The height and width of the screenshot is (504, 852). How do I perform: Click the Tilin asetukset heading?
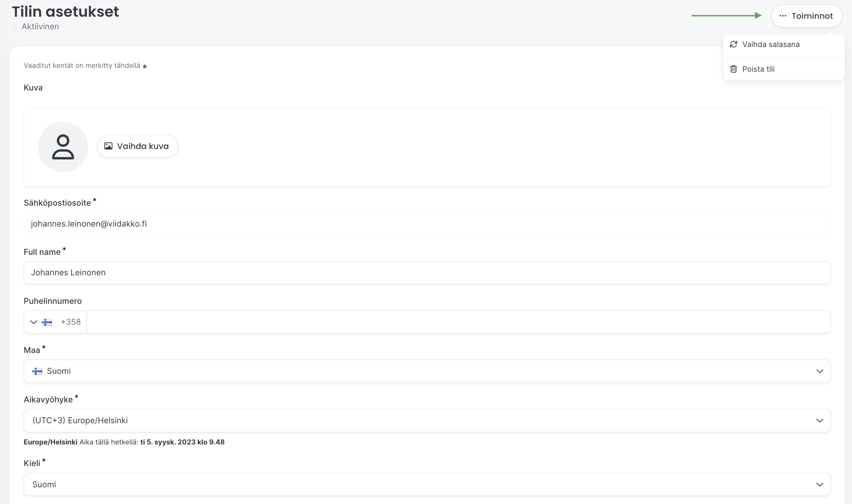pos(65,11)
